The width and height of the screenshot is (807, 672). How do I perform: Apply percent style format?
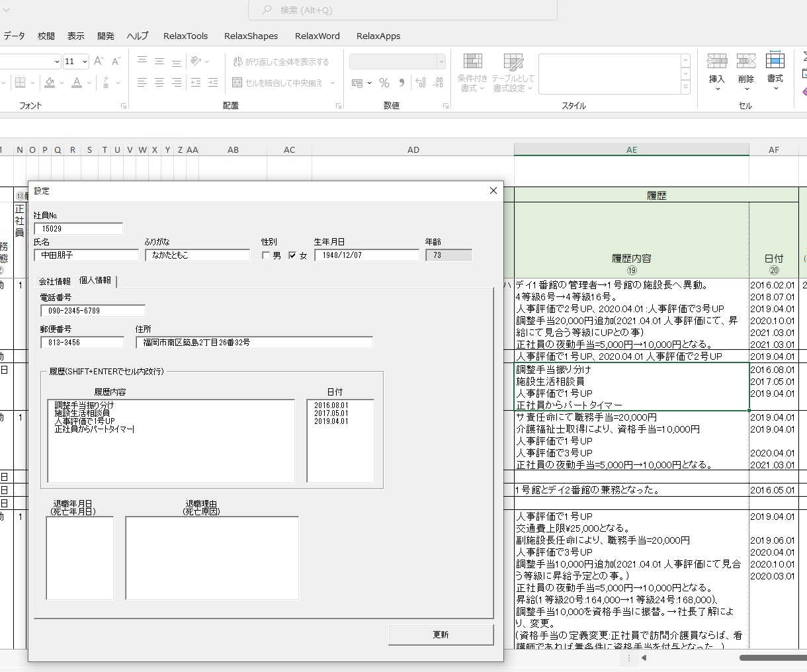384,83
